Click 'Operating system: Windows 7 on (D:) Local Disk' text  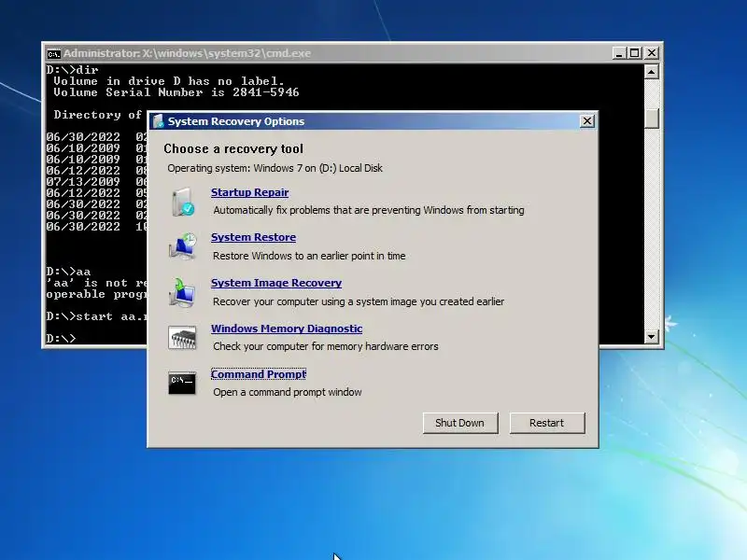point(275,168)
